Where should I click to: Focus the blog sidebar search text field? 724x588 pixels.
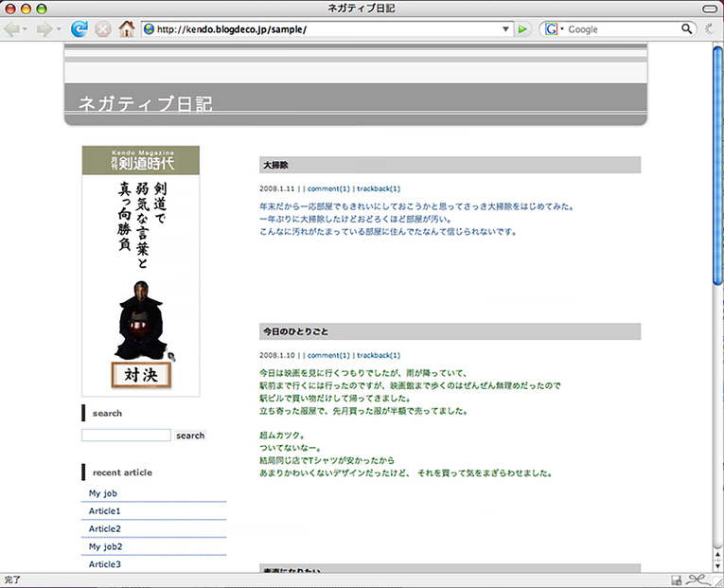(126, 436)
